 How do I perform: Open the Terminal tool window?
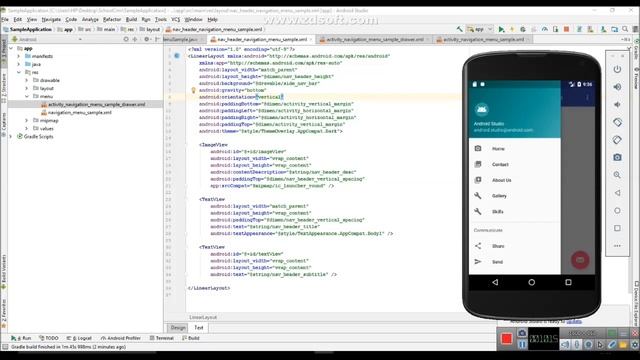coord(162,338)
